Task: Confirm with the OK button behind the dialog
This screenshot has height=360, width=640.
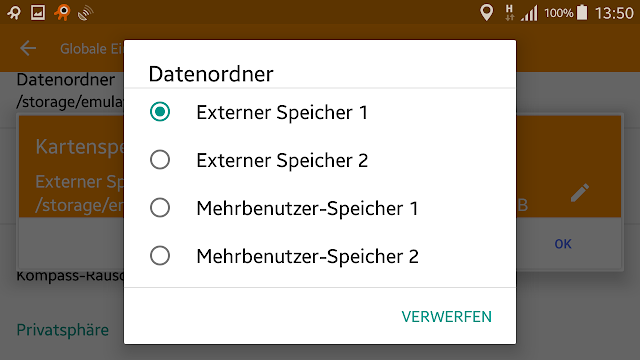Action: pyautogui.click(x=563, y=244)
